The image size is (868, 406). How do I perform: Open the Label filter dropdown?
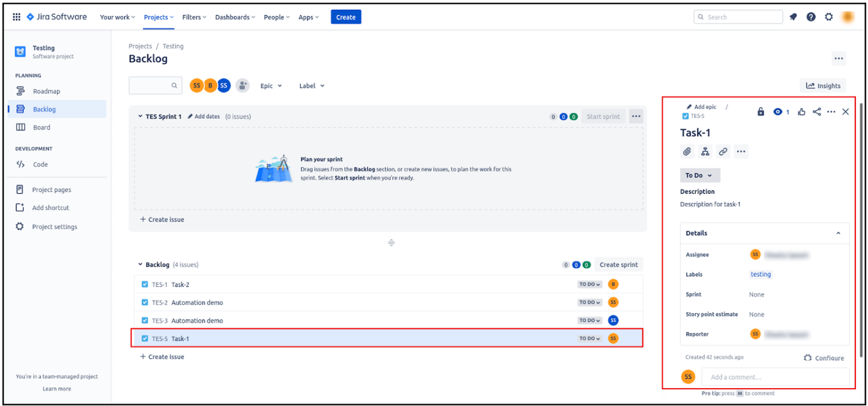312,86
